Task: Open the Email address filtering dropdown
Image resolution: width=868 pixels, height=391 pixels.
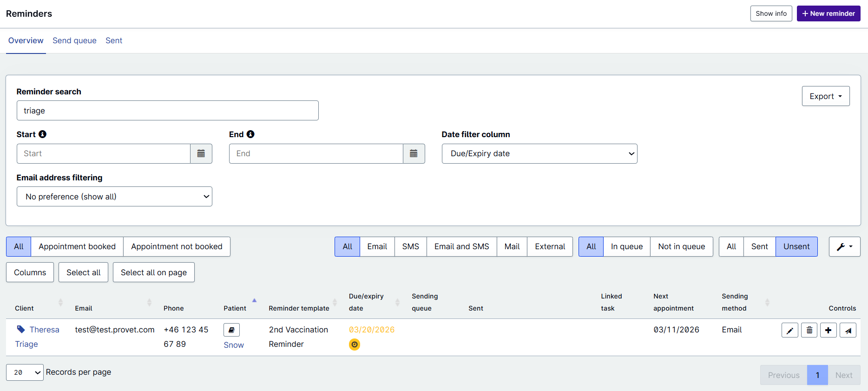Action: coord(114,197)
